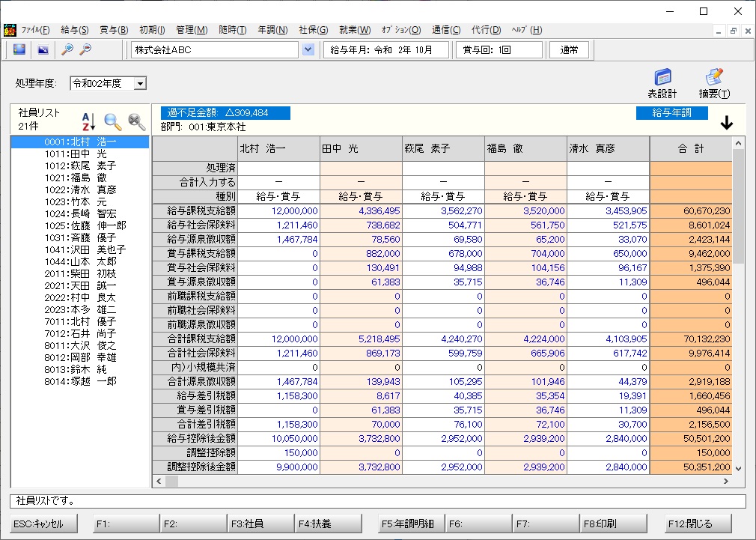
Task: Click the ESC:キャンセル button
Action: coord(44,524)
